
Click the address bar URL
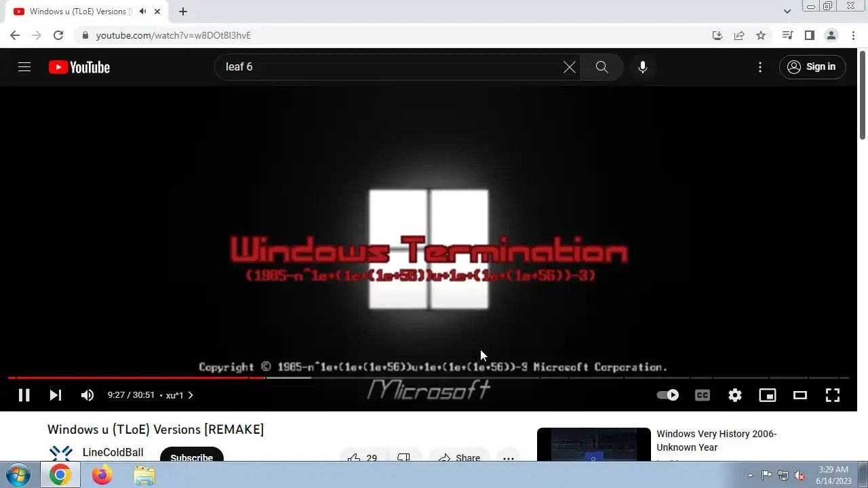[x=174, y=35]
